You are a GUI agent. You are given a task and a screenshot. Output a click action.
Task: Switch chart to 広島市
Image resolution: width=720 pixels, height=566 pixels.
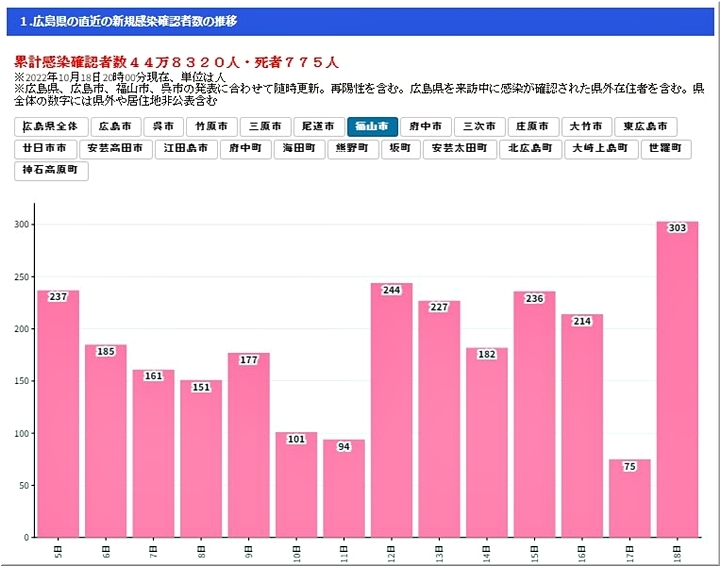point(116,127)
